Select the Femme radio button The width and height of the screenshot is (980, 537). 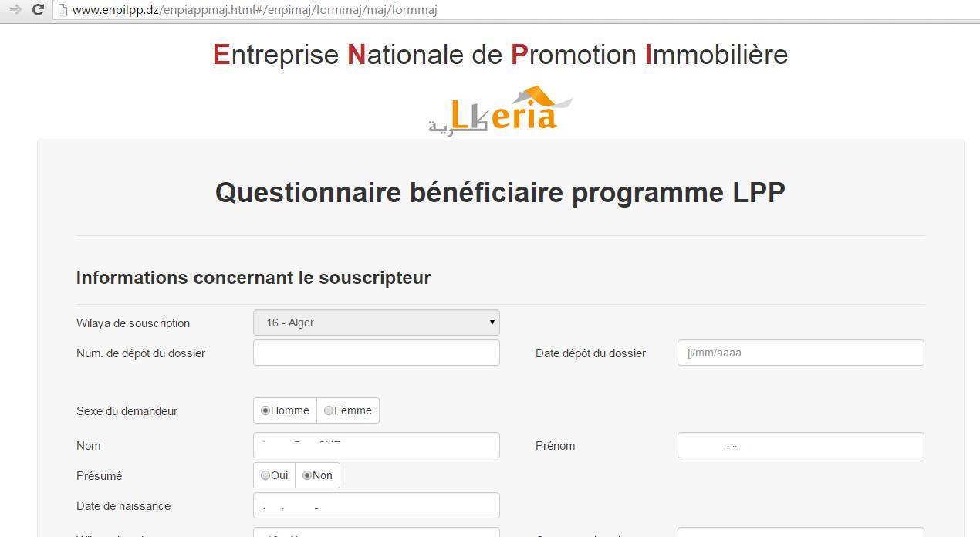[329, 410]
